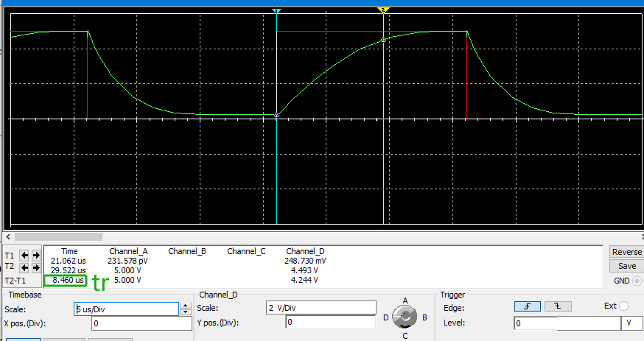Click the V unit box beside Trigger Level
Image resolution: width=644 pixels, height=341 pixels.
point(632,323)
